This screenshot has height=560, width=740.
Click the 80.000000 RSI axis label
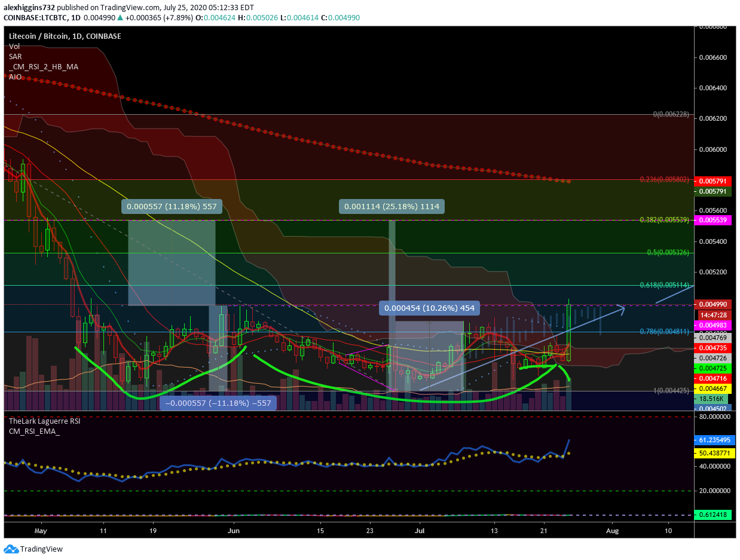pos(714,417)
